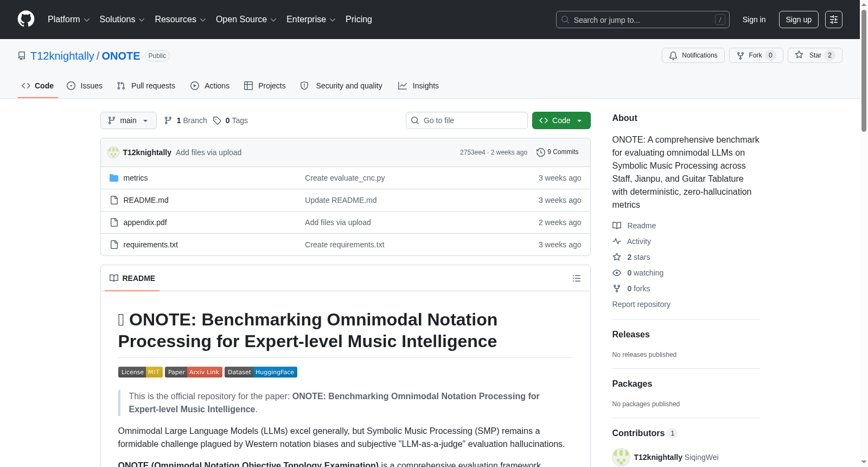Open the README outline icon
868x467 pixels.
click(576, 278)
